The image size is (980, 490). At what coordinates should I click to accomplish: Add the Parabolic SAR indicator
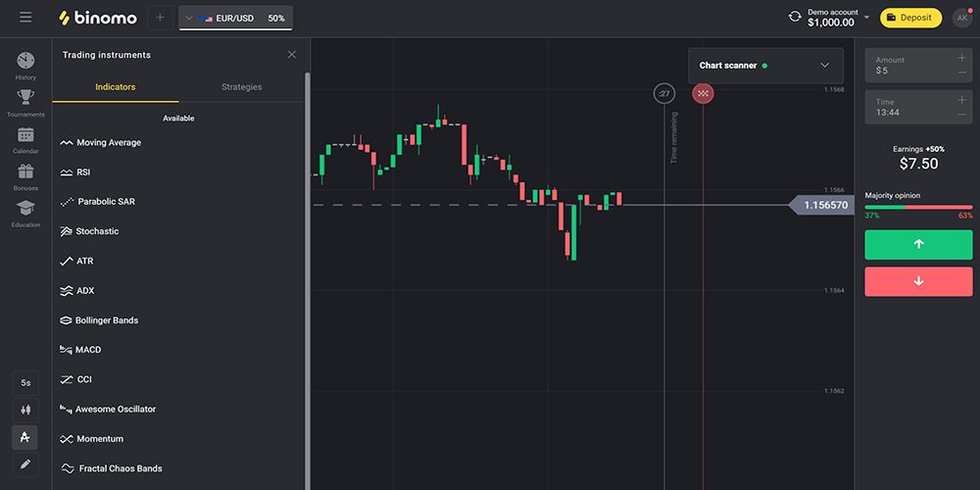[178, 202]
